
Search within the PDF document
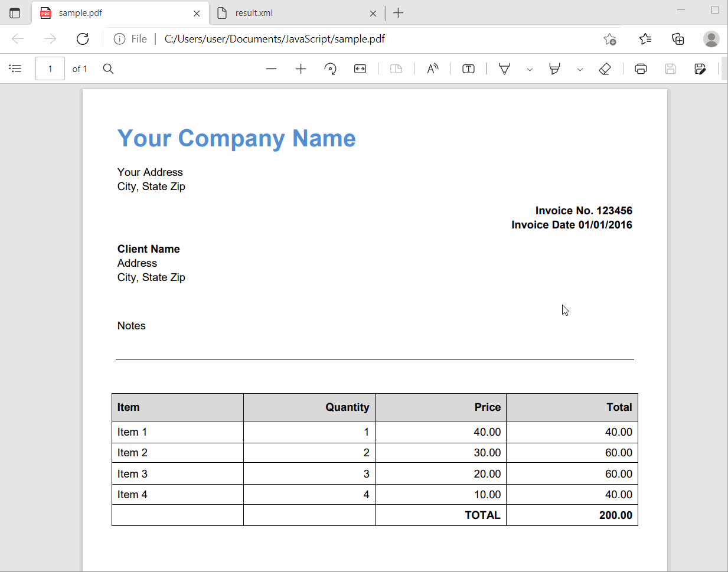[x=108, y=68]
